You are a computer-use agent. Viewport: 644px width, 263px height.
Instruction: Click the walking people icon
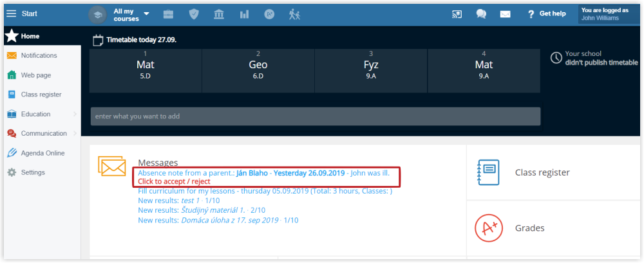click(x=294, y=14)
